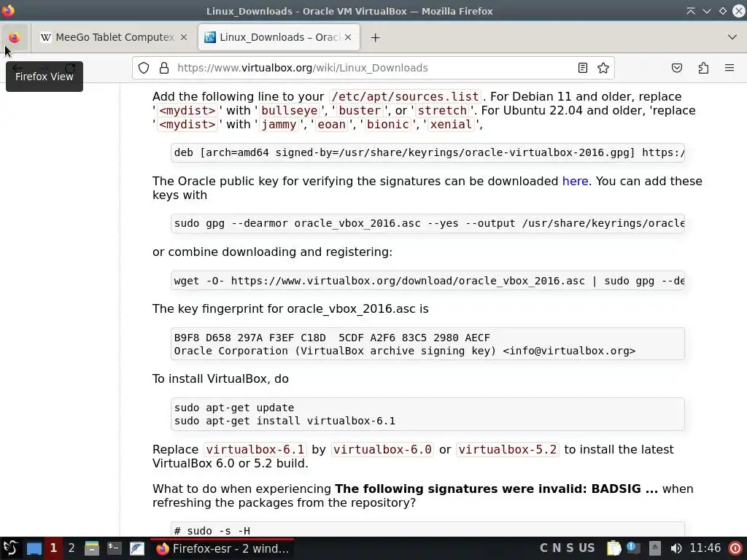747x560 pixels.
Task: Click 'sudo apt-get install virtualbox-6.1' command
Action: pos(285,421)
